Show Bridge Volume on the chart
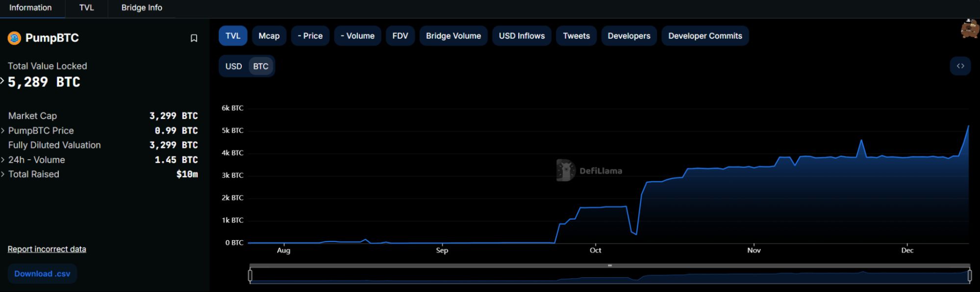The height and width of the screenshot is (292, 980). pos(453,36)
